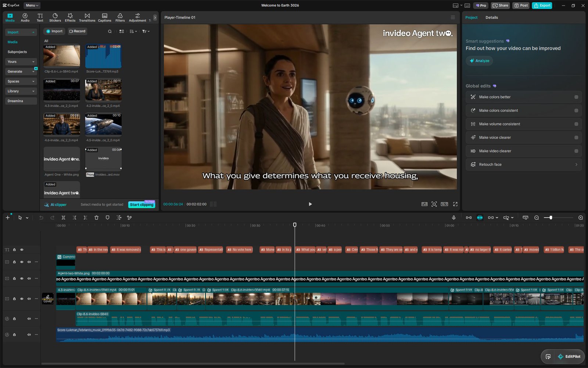Toggle Make colors better checkbox
The width and height of the screenshot is (588, 368).
tap(576, 97)
